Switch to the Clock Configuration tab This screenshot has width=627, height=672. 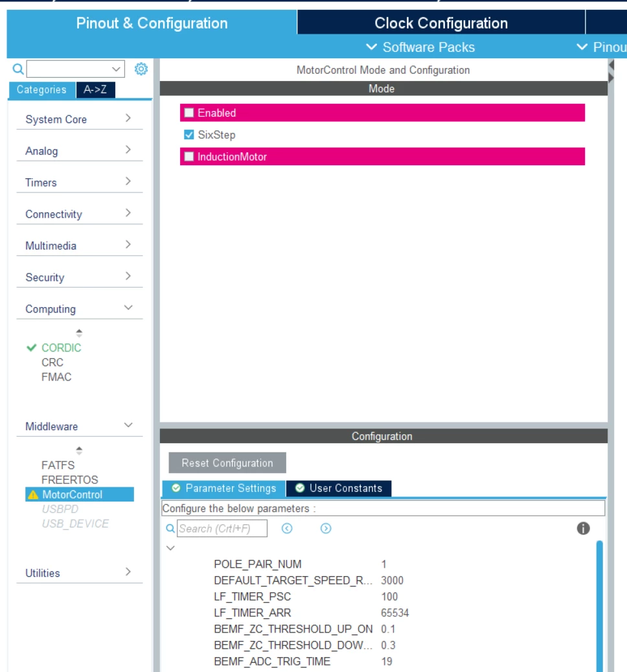(x=441, y=23)
